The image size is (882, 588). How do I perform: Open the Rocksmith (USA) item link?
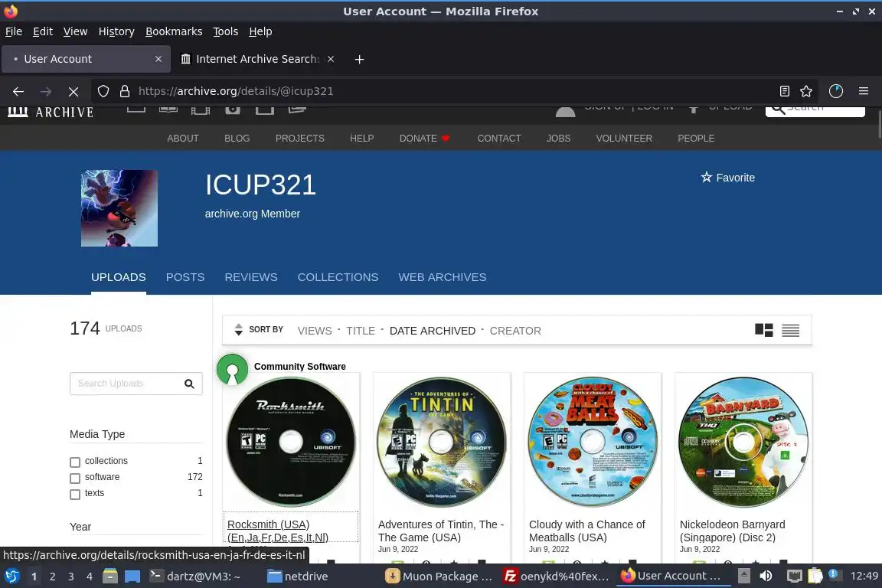pos(278,531)
